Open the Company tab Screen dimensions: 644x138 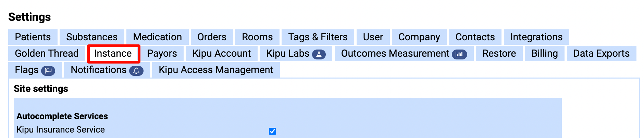coord(419,37)
